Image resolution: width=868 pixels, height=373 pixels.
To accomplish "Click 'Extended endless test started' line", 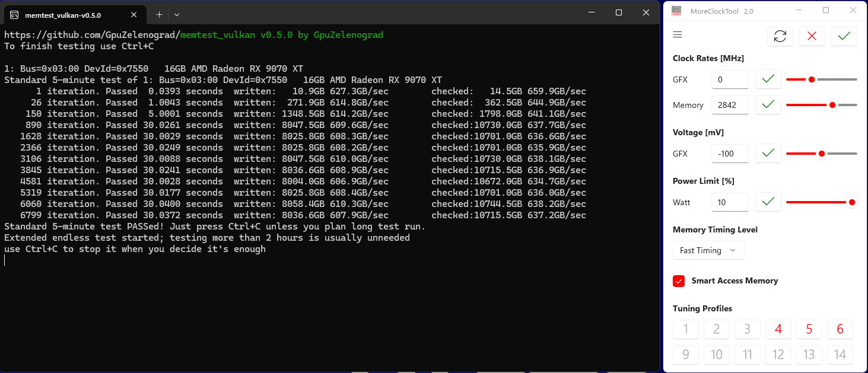I will pos(207,238).
